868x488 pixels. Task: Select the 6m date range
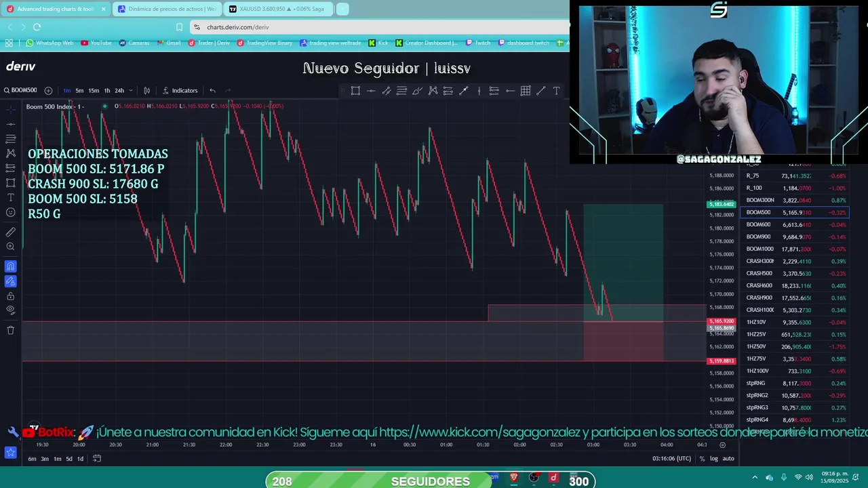point(32,459)
